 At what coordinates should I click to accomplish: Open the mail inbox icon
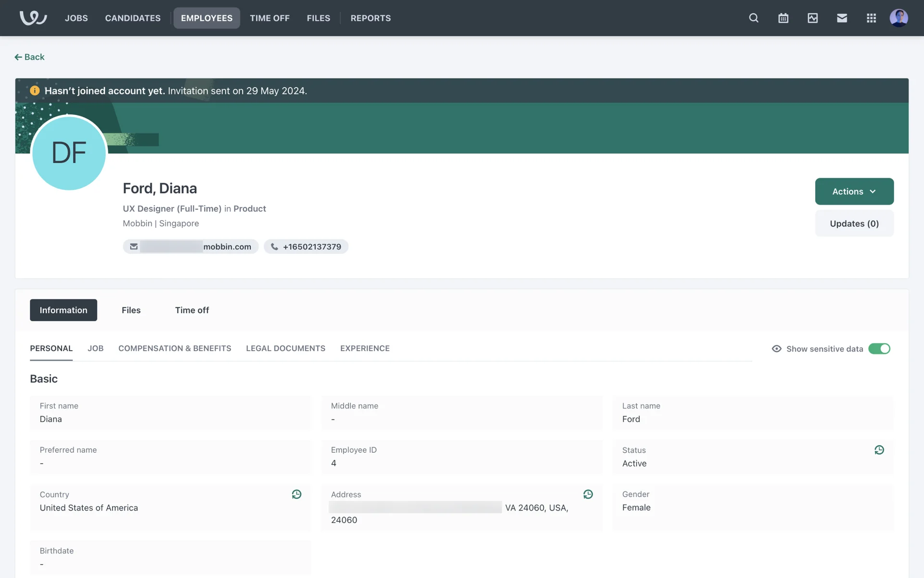point(842,18)
